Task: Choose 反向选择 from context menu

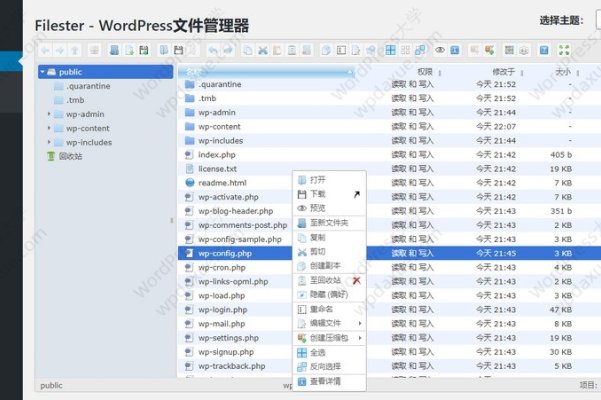Action: 329,367
